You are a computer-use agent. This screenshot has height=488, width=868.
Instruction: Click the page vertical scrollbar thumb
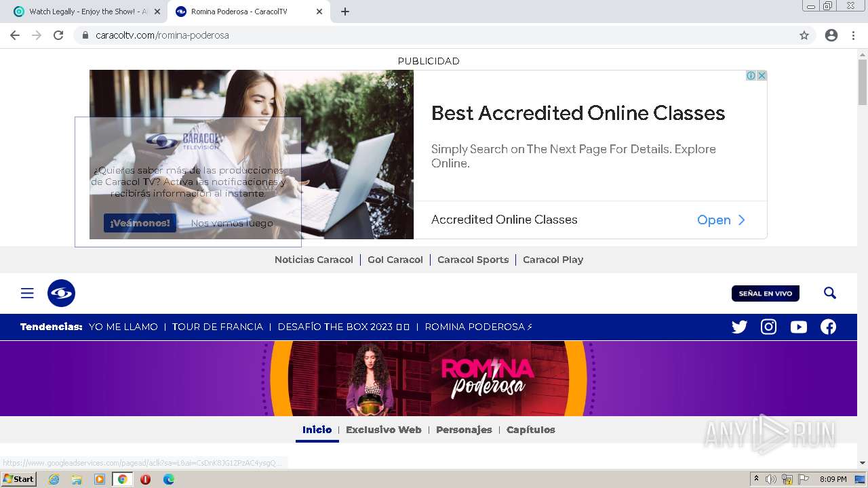pyautogui.click(x=863, y=82)
